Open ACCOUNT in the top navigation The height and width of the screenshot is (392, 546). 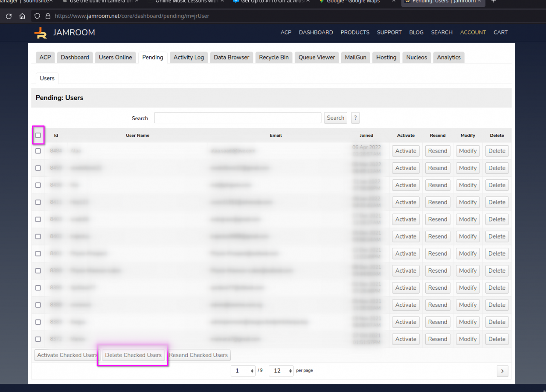pos(473,32)
